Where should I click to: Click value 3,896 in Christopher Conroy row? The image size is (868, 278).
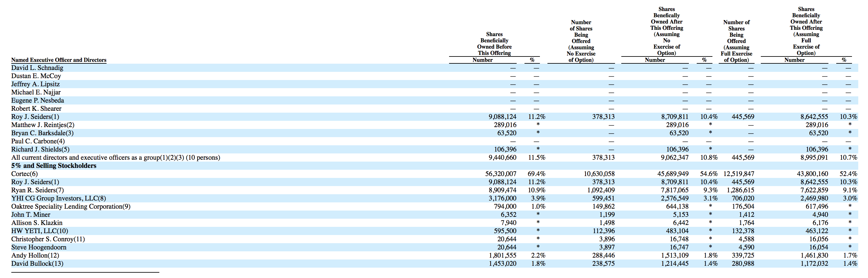point(607,239)
